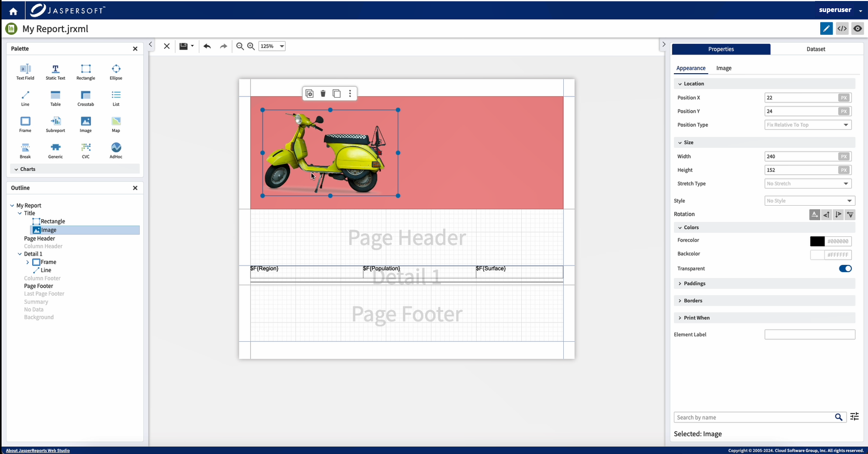
Task: Open the zoom level 125% dropdown
Action: pyautogui.click(x=272, y=46)
